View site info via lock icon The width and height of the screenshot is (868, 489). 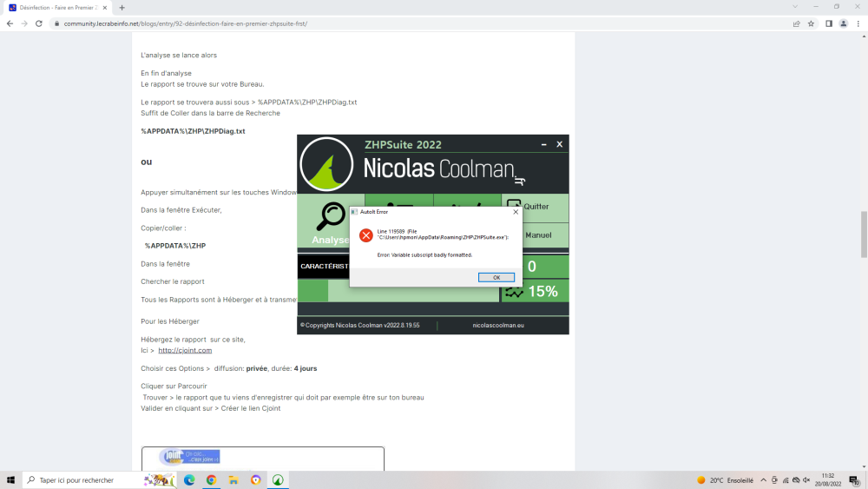pyautogui.click(x=56, y=23)
